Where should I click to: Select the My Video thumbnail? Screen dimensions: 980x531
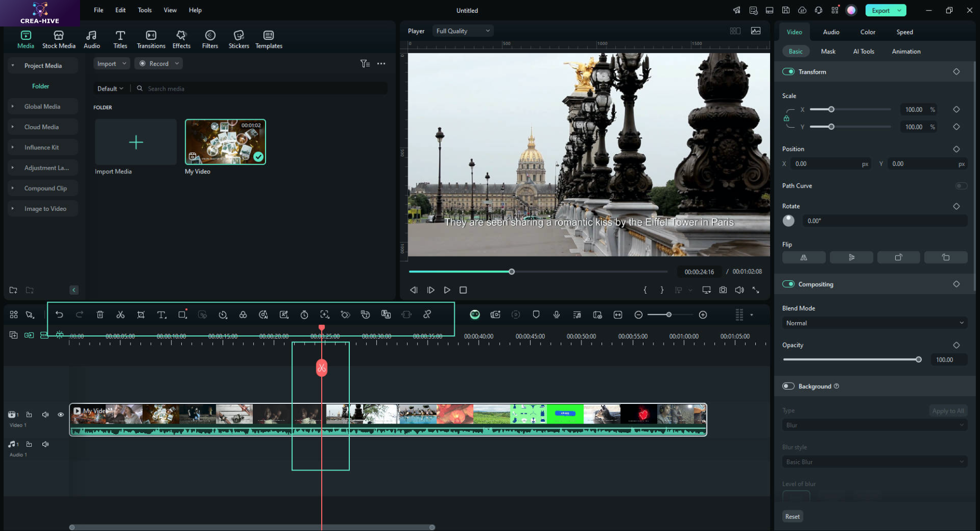coord(225,142)
